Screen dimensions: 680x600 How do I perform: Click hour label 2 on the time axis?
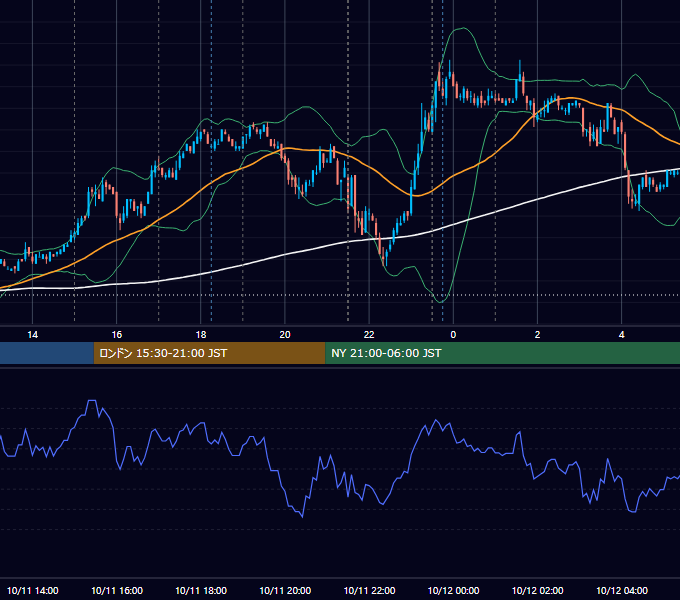pyautogui.click(x=537, y=335)
